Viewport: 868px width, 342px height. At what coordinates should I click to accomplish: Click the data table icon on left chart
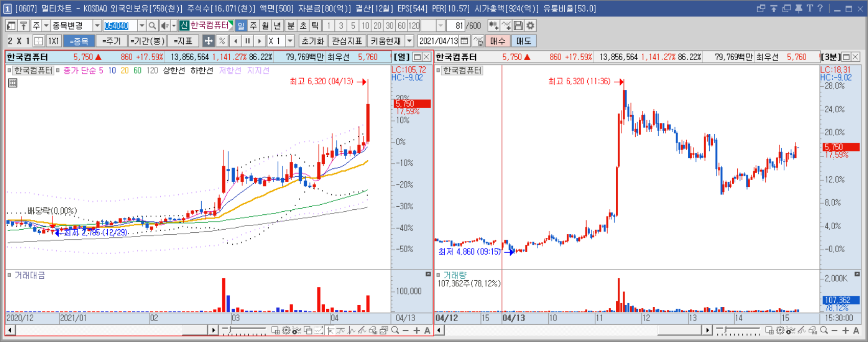[x=13, y=83]
